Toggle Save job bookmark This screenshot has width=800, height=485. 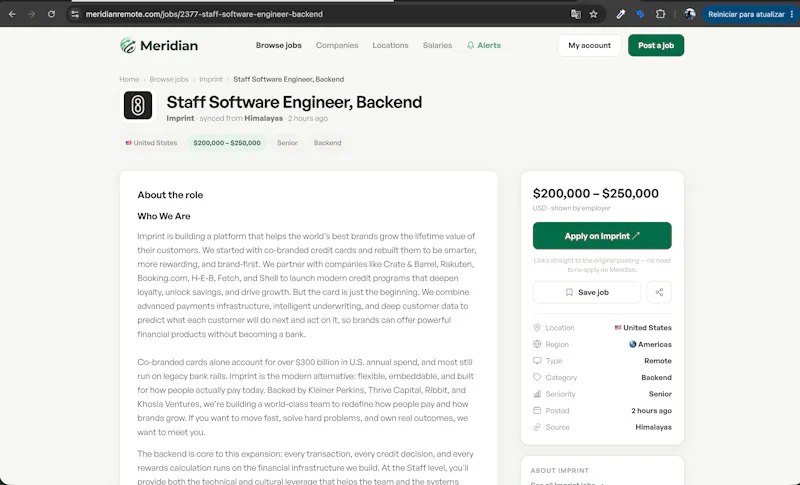click(x=587, y=292)
